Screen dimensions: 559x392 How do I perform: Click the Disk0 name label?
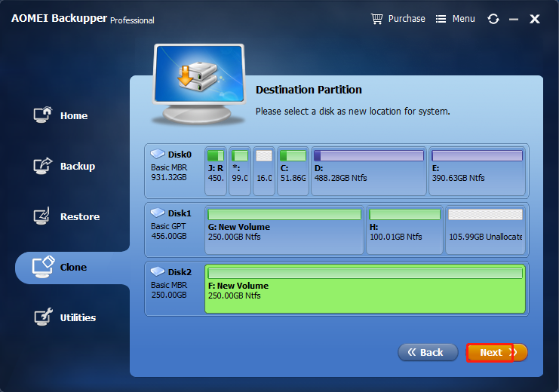pos(180,155)
